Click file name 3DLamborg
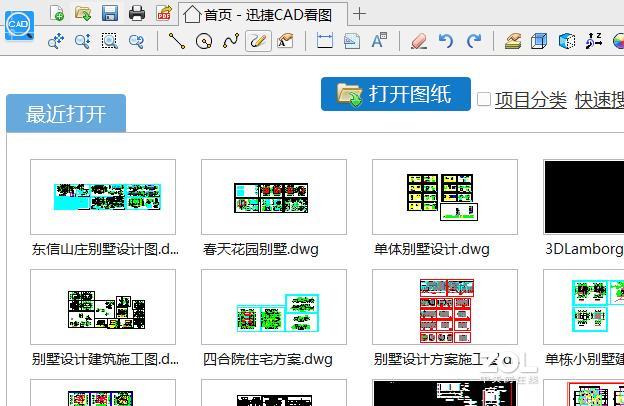This screenshot has height=406, width=624. (x=584, y=250)
